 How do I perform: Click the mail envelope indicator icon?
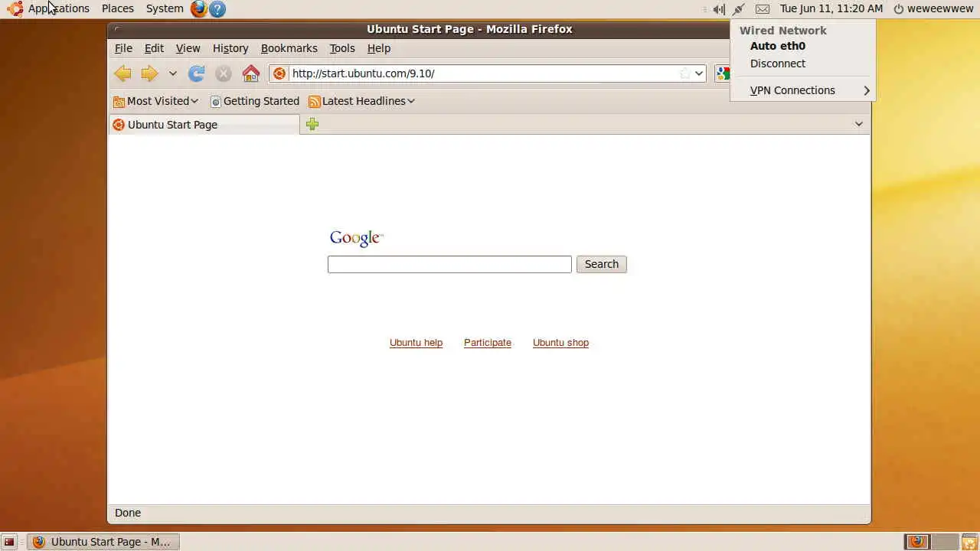pos(763,9)
